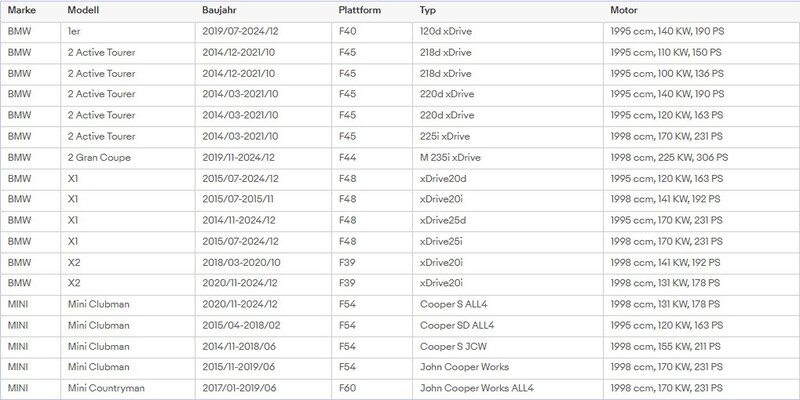Image resolution: width=800 pixels, height=400 pixels.
Task: Click the 'Cooper SD ALL4' type cell
Action: click(457, 325)
